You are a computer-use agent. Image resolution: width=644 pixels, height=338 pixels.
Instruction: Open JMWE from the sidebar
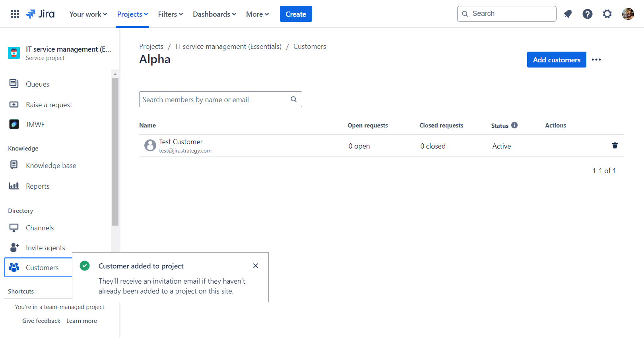click(x=35, y=124)
